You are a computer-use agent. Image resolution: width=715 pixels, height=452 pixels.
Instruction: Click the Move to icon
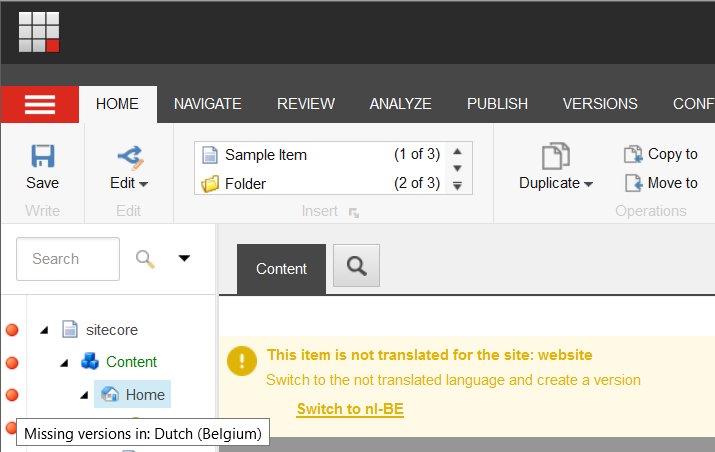pos(633,183)
